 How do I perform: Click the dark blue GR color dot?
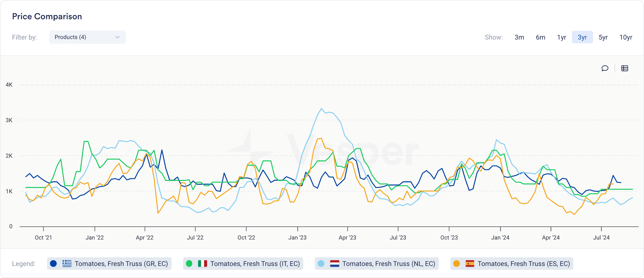(x=53, y=264)
